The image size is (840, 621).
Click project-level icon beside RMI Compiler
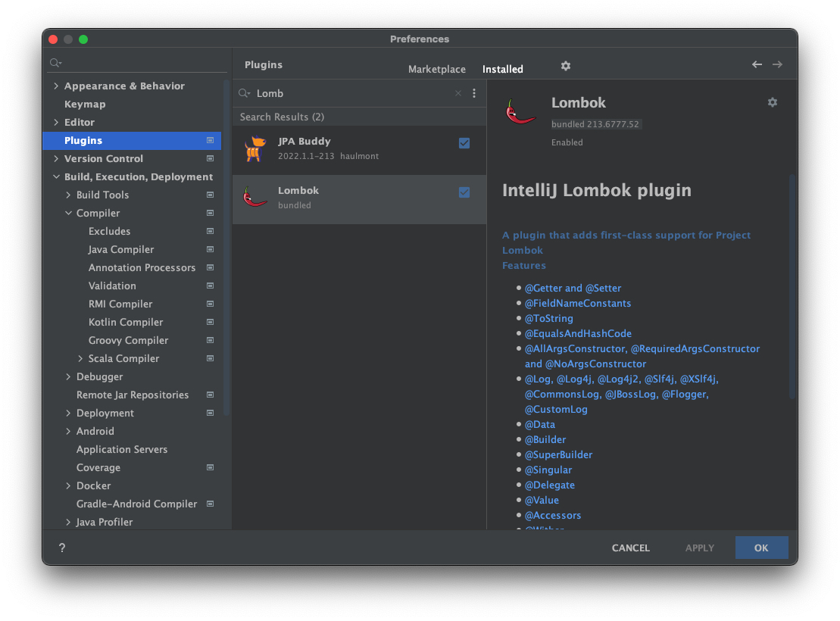click(210, 304)
